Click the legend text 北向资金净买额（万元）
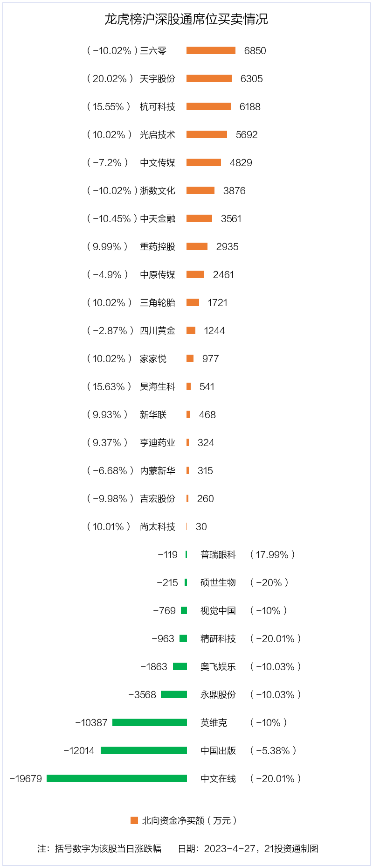 [189, 820]
